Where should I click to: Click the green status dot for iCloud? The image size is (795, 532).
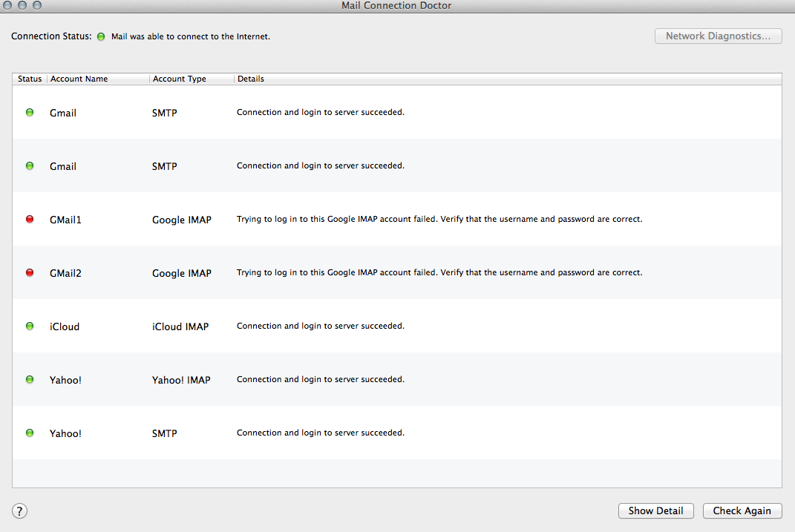pyautogui.click(x=30, y=326)
